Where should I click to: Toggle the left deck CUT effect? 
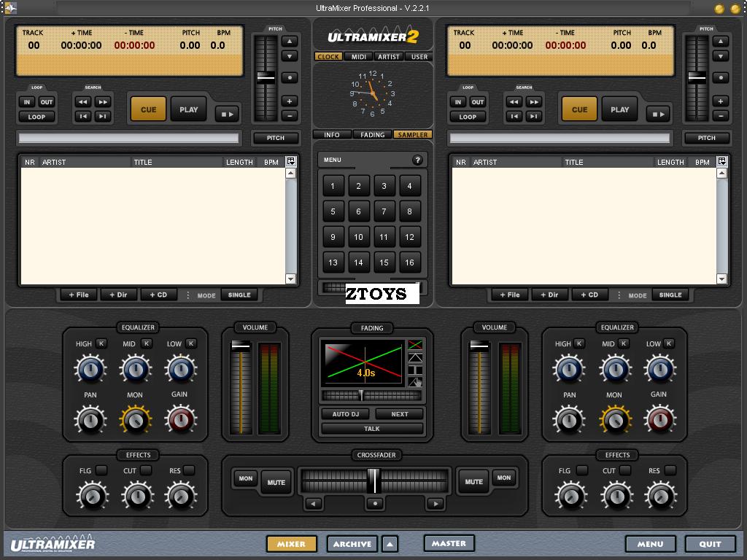pyautogui.click(x=146, y=470)
